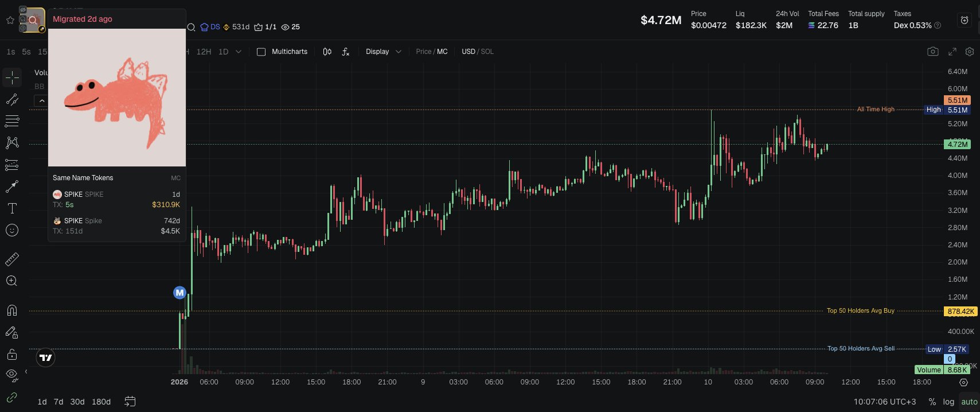The height and width of the screenshot is (412, 980).
Task: Enable the Multicharts checkbox
Action: [261, 52]
